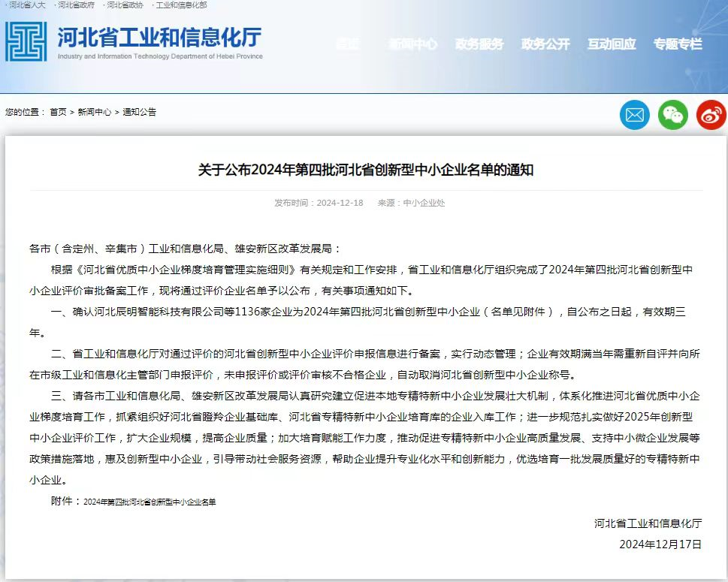Click the blue email share icon
Screen dimensions: 728x582
pyautogui.click(x=635, y=115)
